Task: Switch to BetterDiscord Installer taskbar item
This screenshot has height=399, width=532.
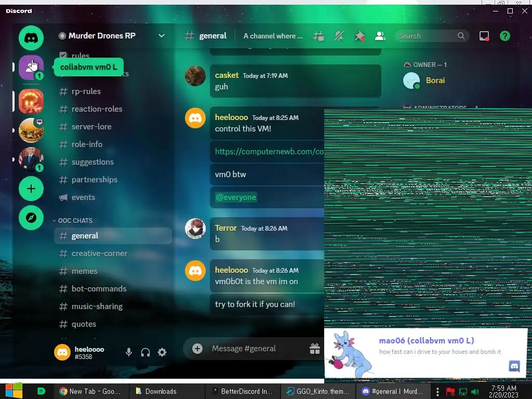Action: [243, 391]
